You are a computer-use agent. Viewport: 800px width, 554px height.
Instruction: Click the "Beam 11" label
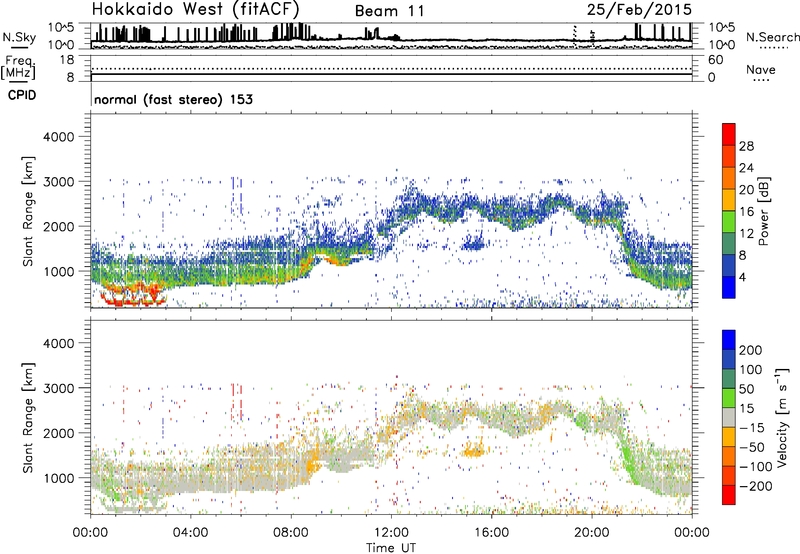pyautogui.click(x=390, y=11)
